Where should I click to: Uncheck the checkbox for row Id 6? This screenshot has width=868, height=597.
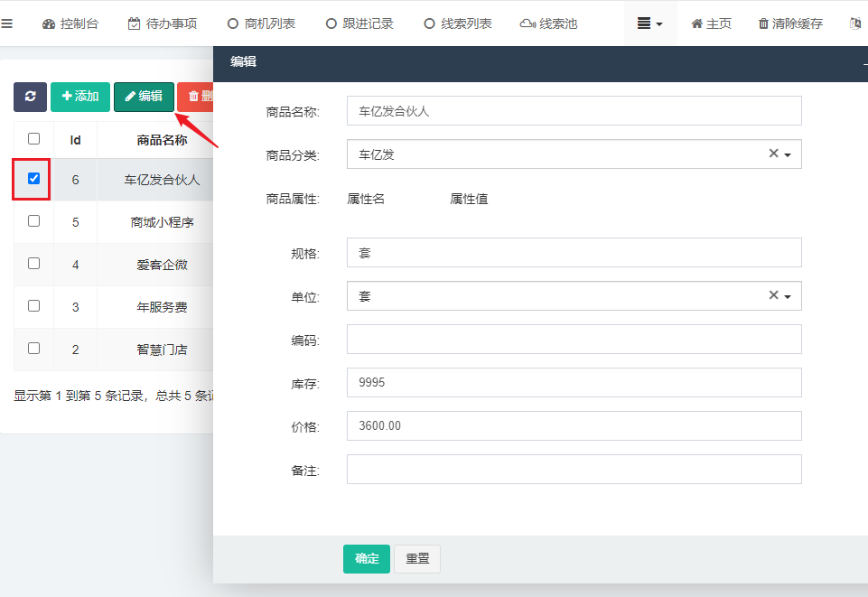[33, 179]
